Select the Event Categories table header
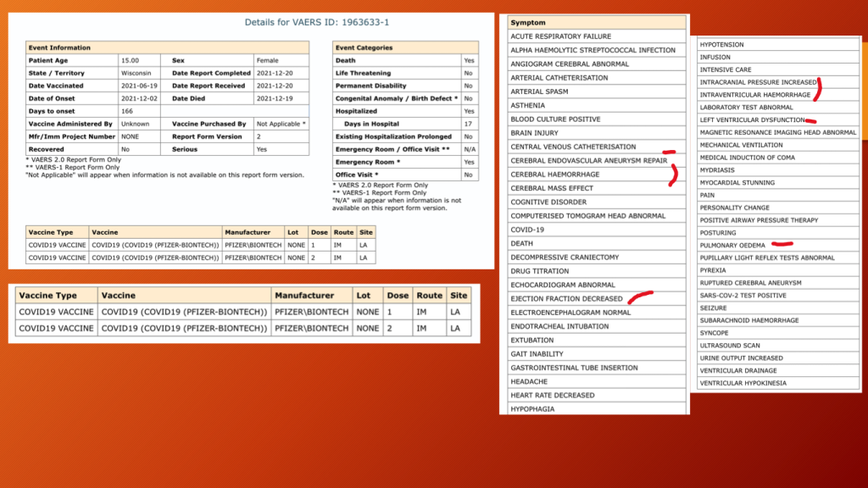 point(364,47)
